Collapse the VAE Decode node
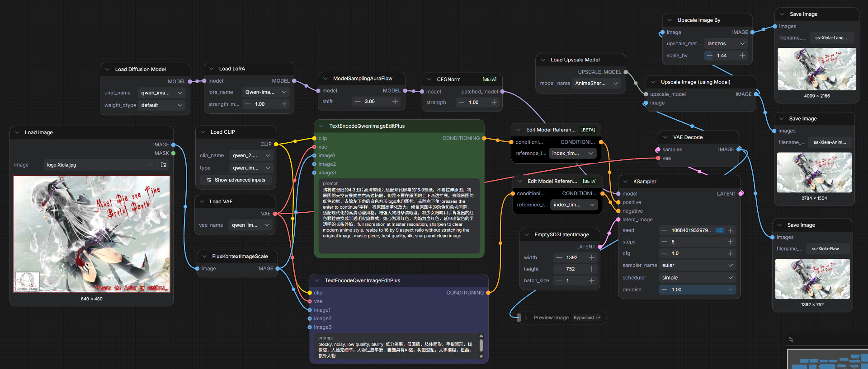The width and height of the screenshot is (868, 369). click(x=665, y=137)
